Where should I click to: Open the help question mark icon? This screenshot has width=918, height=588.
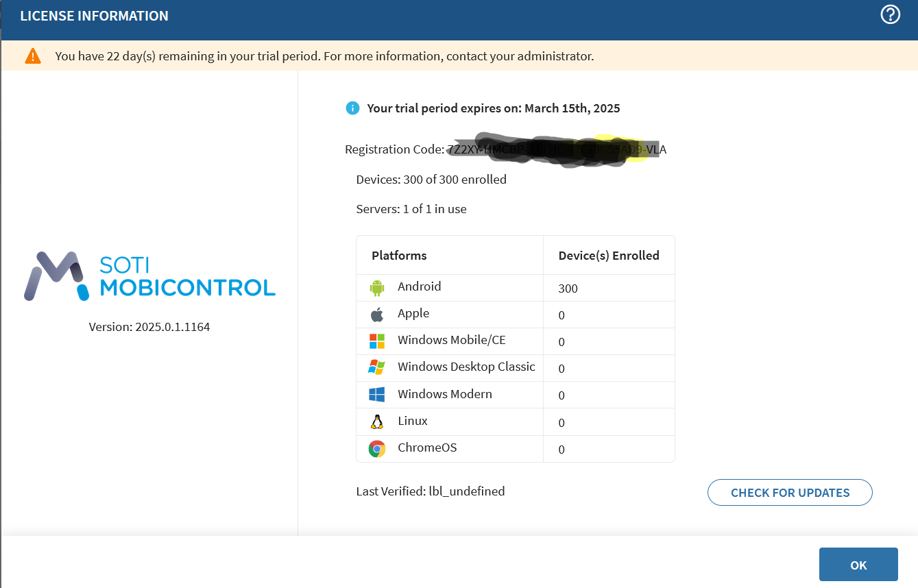890,14
